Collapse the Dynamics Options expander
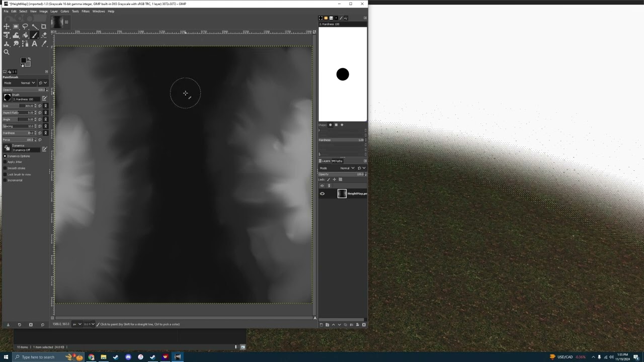This screenshot has height=362, width=644. tap(5, 156)
